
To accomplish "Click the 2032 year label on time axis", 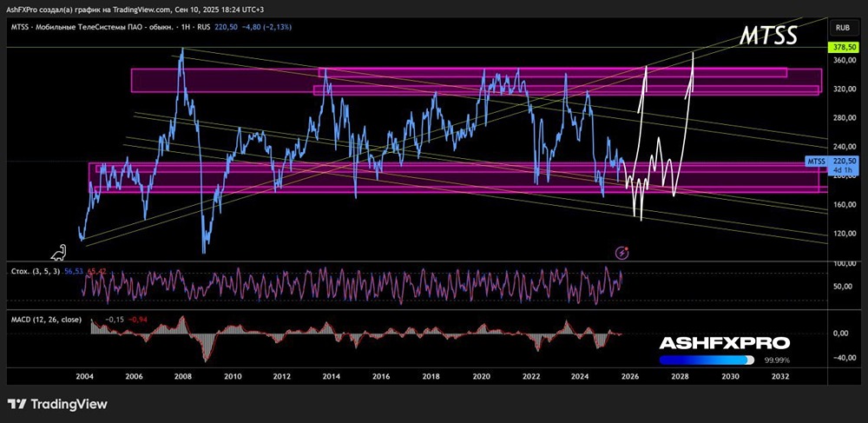I will 780,376.
